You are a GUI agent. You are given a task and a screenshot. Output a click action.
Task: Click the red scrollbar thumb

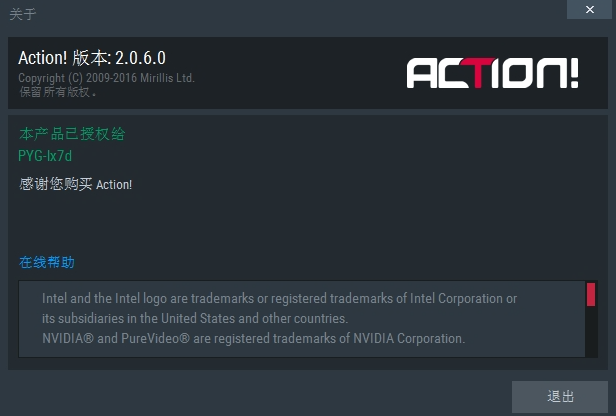pos(590,295)
